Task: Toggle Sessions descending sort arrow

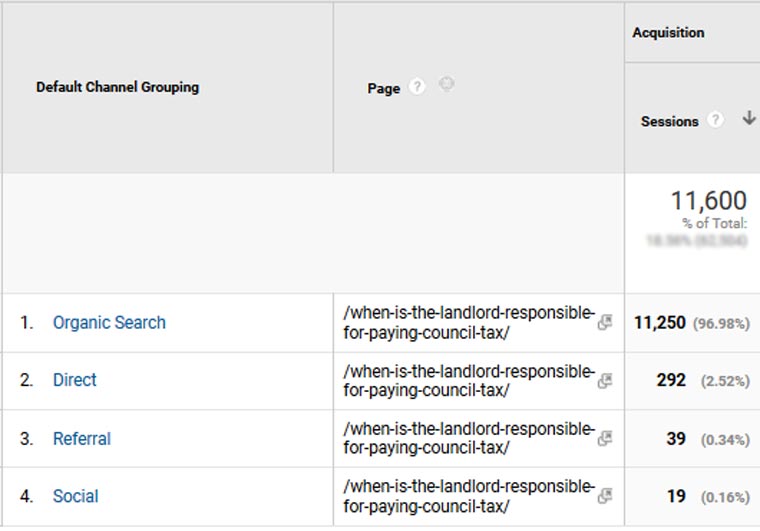Action: click(749, 118)
